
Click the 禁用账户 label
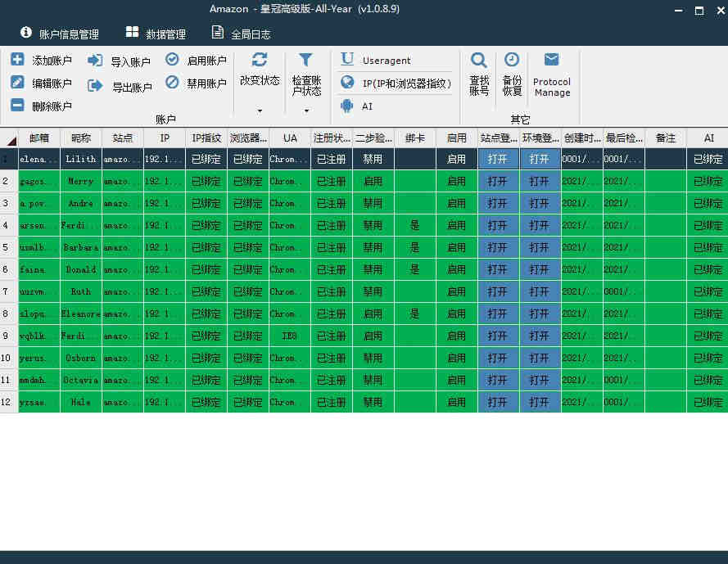tap(206, 83)
